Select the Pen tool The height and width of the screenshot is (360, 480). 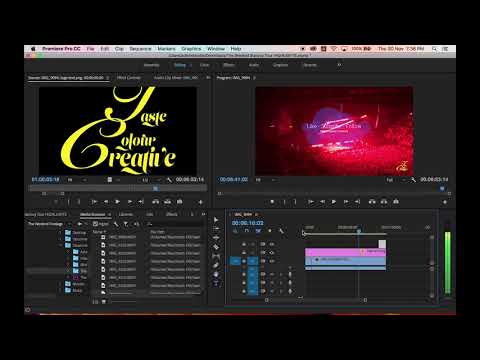(216, 265)
